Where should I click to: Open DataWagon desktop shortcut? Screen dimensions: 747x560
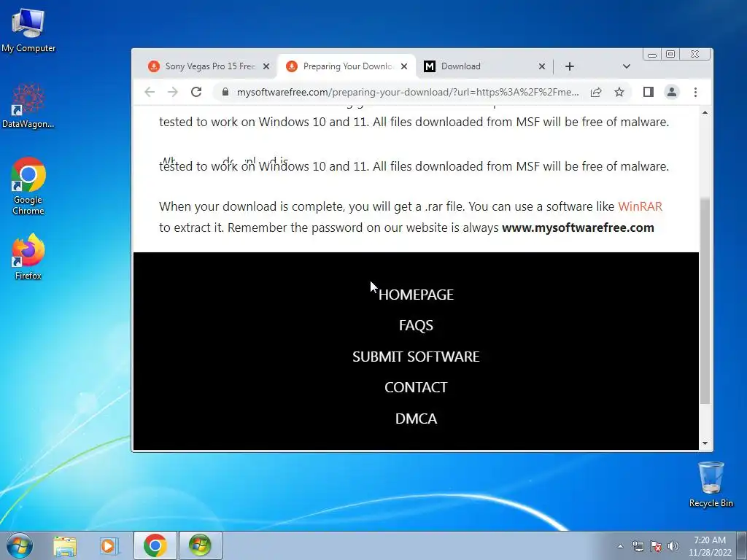point(28,106)
